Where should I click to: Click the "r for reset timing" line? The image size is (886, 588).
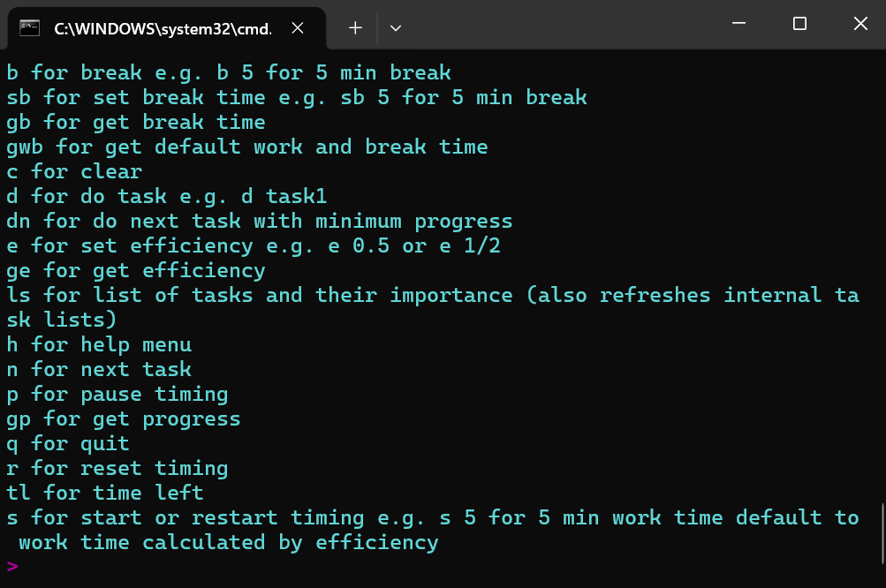(117, 468)
